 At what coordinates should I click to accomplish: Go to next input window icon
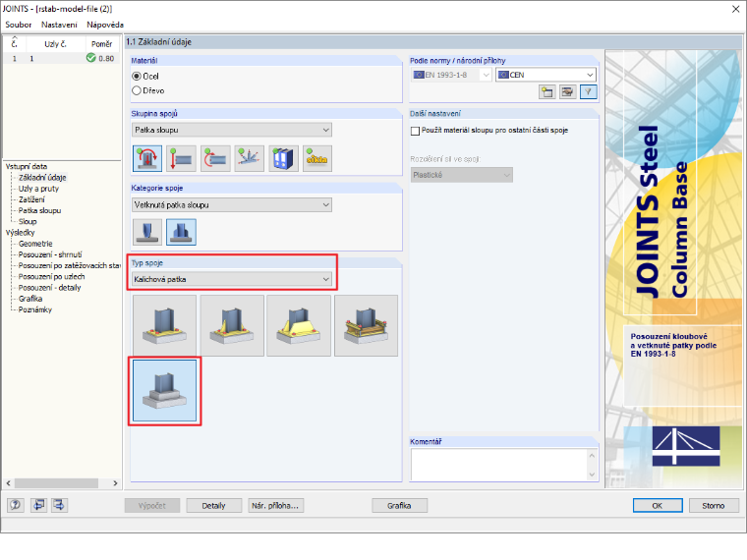pyautogui.click(x=60, y=505)
